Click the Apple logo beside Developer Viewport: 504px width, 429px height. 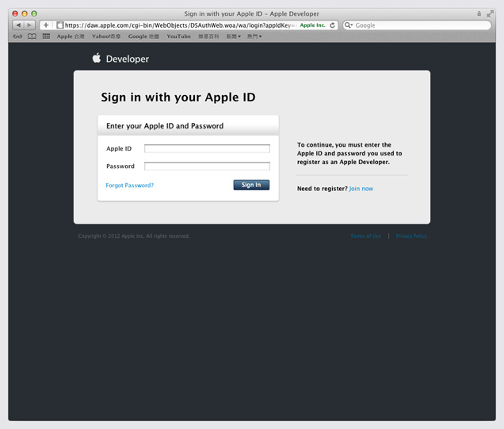97,58
